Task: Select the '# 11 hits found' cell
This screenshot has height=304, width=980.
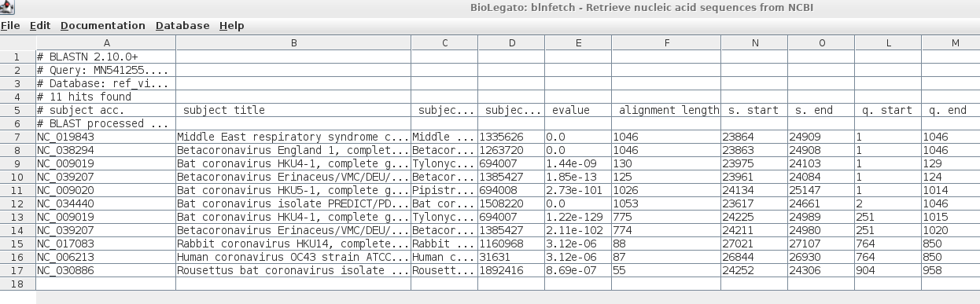Action: coord(106,97)
